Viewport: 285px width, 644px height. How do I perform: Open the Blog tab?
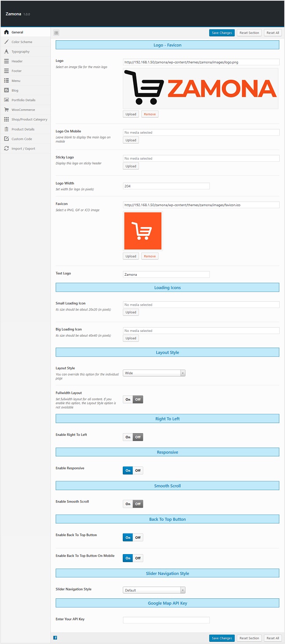pos(25,90)
